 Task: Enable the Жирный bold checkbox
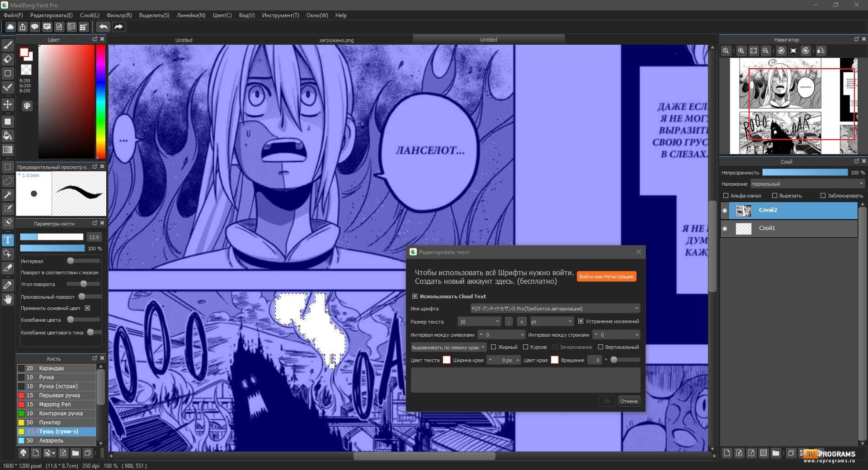pyautogui.click(x=493, y=347)
